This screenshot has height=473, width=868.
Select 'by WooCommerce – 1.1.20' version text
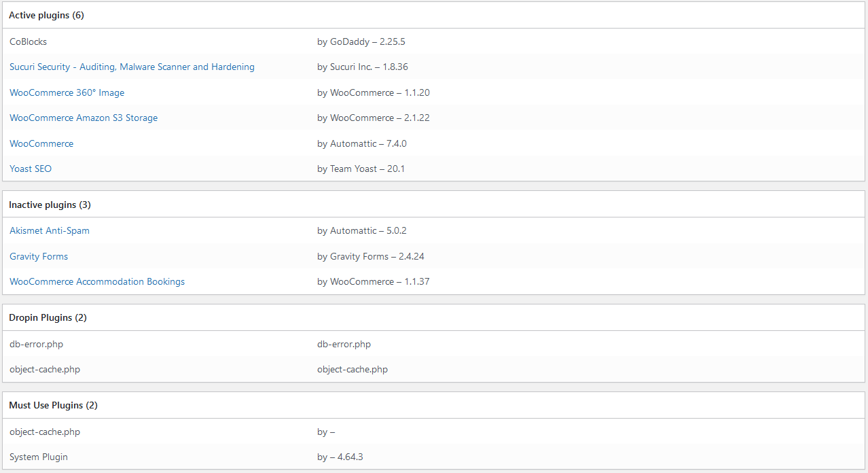point(373,92)
